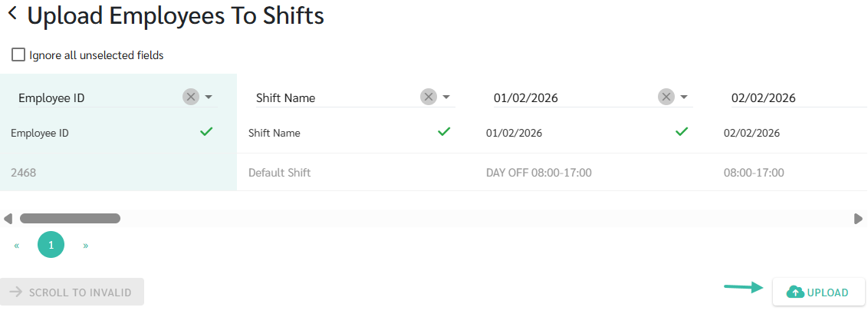Viewport: 868px width, 327px height.
Task: Click the green checkmark in Employee ID row
Action: (205, 132)
